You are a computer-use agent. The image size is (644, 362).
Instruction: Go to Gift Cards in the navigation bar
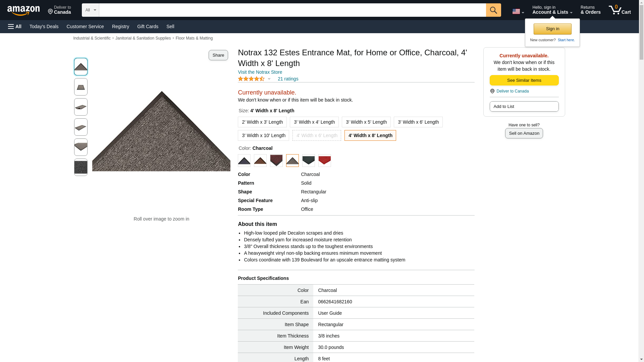tap(148, 26)
